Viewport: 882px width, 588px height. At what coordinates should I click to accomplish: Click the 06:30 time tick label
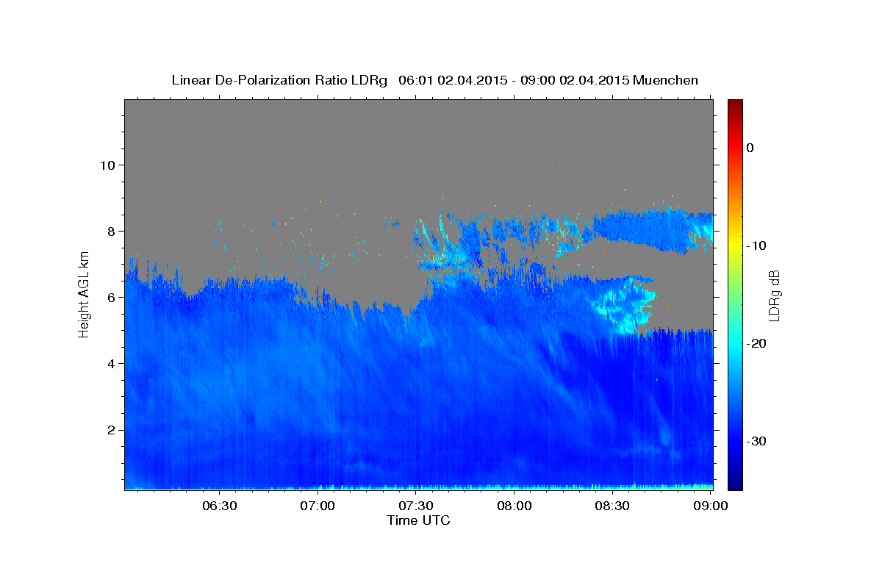click(219, 506)
